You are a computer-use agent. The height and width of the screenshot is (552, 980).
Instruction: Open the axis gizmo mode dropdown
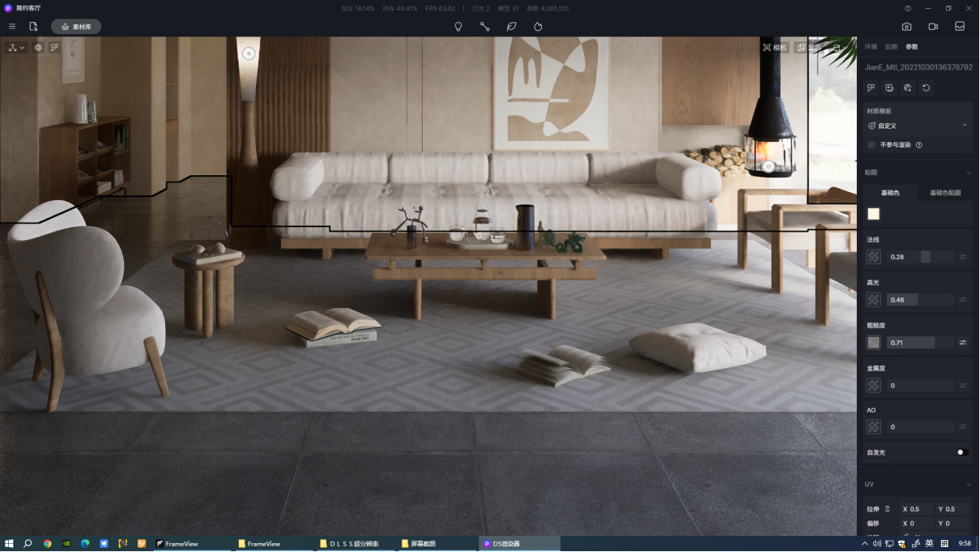click(16, 48)
